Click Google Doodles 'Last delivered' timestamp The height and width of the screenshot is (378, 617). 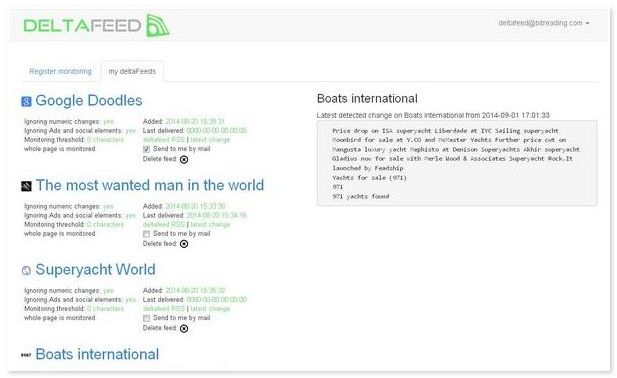coord(216,130)
